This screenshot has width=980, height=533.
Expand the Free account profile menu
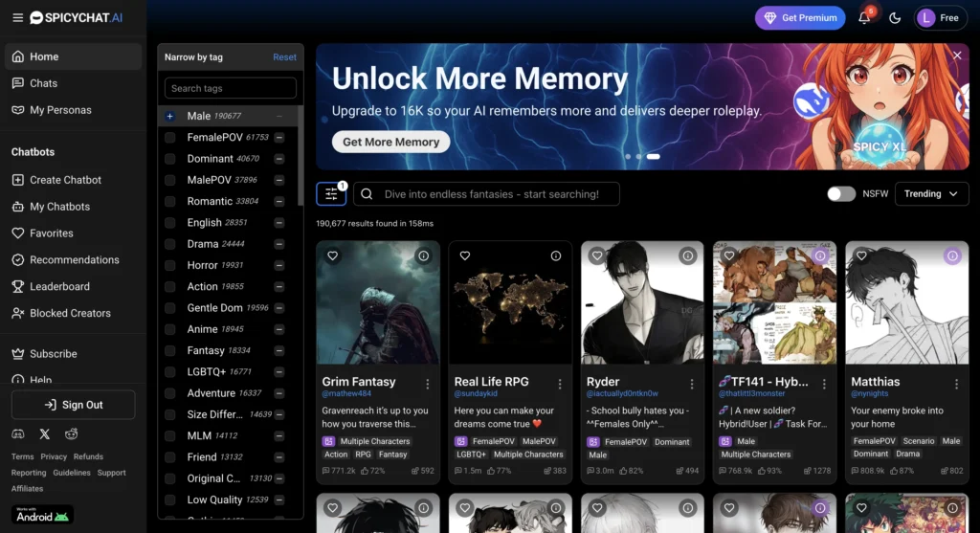pyautogui.click(x=940, y=18)
